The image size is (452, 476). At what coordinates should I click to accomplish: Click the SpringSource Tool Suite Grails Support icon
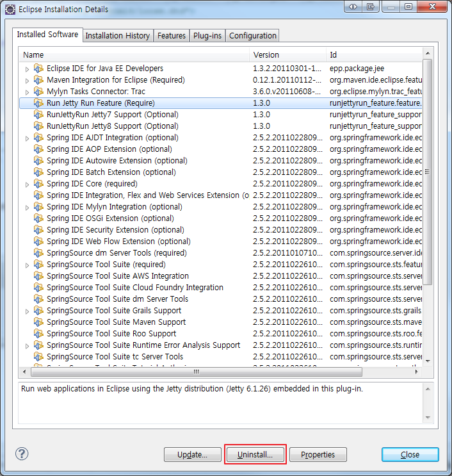(x=38, y=311)
